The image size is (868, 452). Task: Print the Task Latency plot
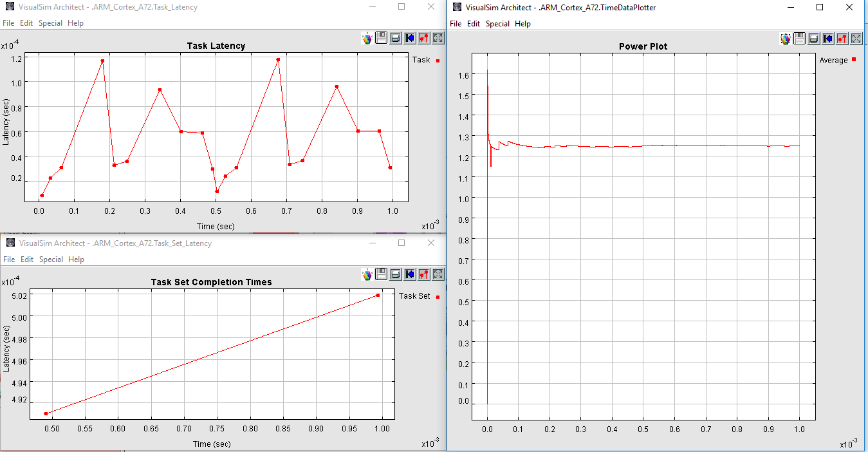pyautogui.click(x=395, y=38)
